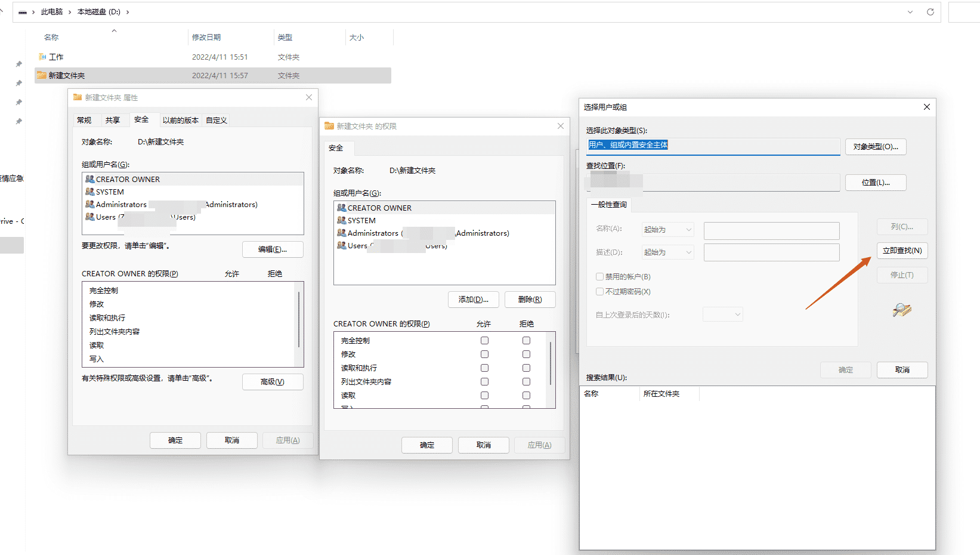980x555 pixels.
Task: Open 描述 起始为 dropdown
Action: [667, 252]
